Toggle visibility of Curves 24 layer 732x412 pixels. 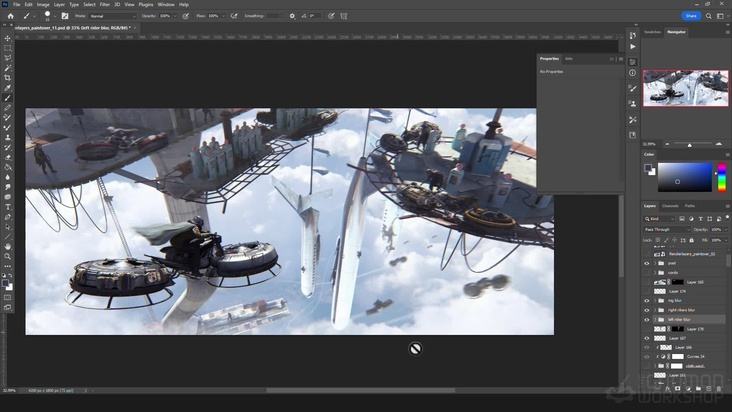click(x=647, y=357)
